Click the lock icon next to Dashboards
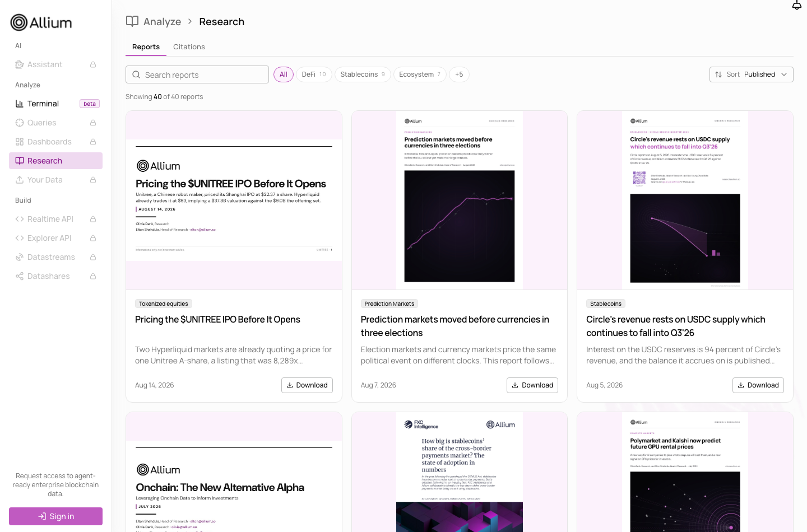Image resolution: width=807 pixels, height=532 pixels. [93, 142]
